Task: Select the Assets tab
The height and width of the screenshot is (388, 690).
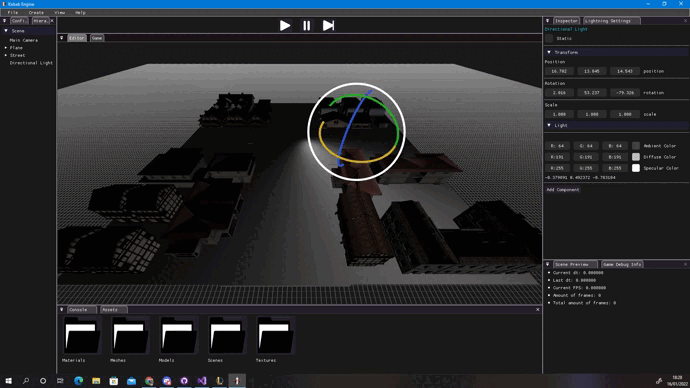Action: 114,310
